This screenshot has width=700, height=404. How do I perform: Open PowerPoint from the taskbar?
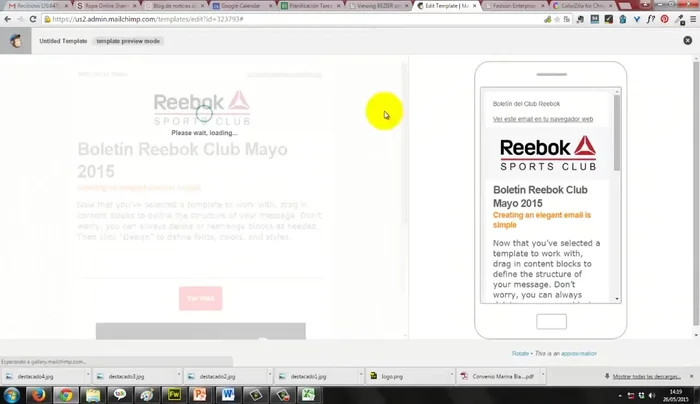pos(200,395)
